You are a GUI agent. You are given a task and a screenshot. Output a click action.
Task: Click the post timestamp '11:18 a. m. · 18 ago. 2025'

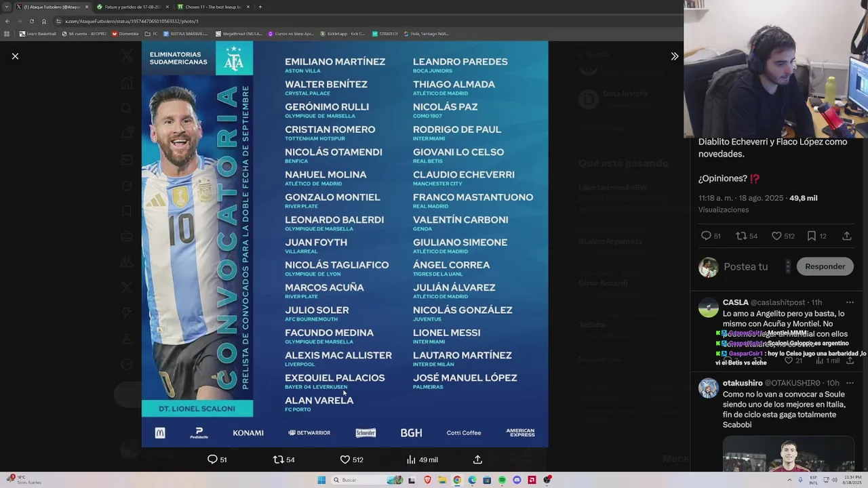[x=741, y=198]
